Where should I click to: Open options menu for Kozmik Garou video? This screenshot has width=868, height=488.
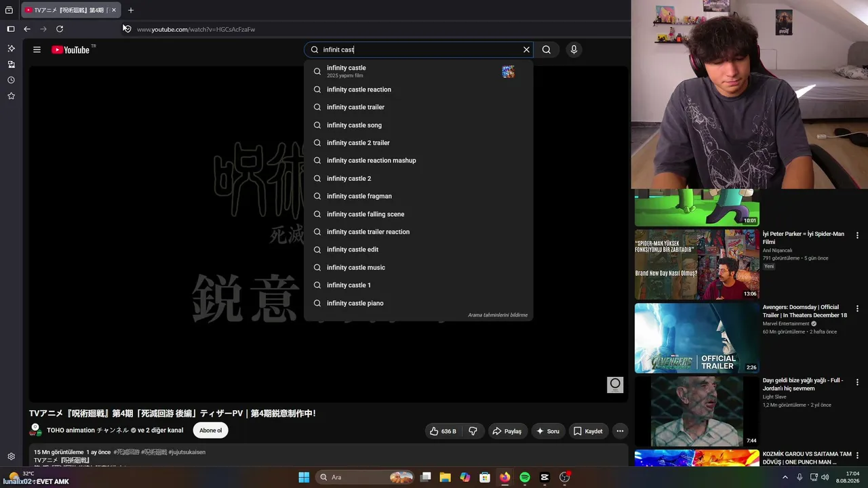(857, 455)
